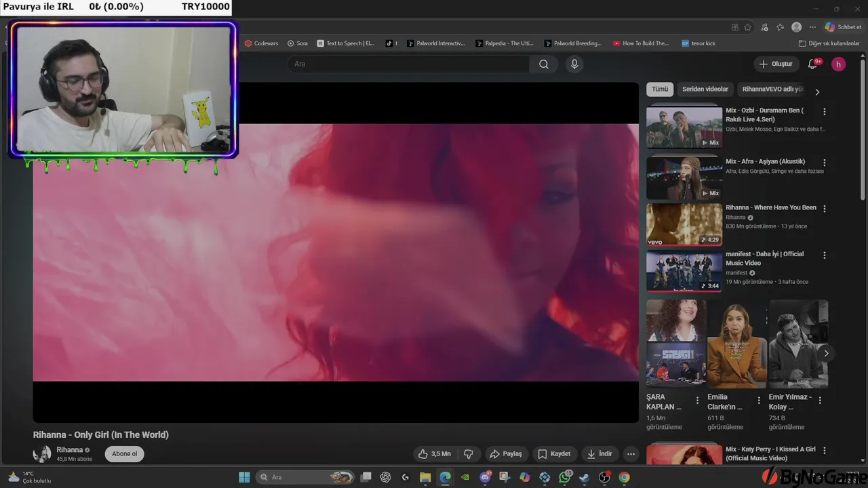Open 'manifest - Daha İyi' video thumbnail

(684, 271)
